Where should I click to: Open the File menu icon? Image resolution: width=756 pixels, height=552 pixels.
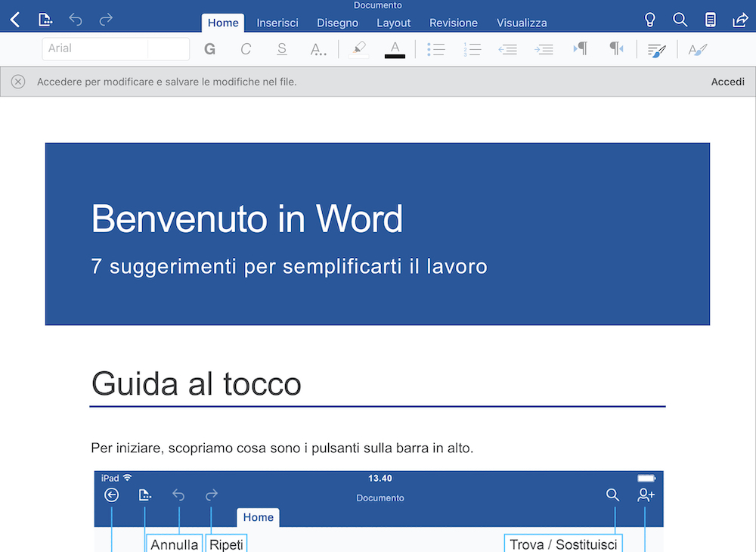click(45, 20)
